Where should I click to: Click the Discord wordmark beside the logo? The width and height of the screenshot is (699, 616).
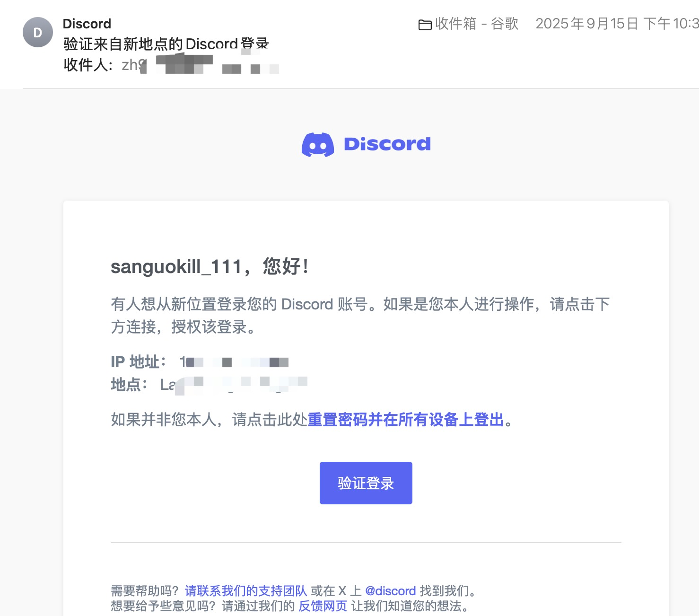pyautogui.click(x=387, y=144)
